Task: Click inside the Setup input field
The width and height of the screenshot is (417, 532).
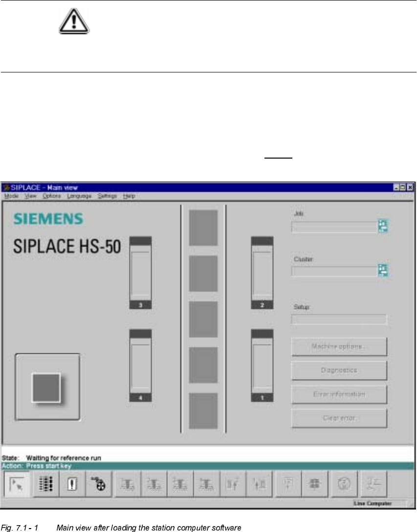Action: click(339, 319)
